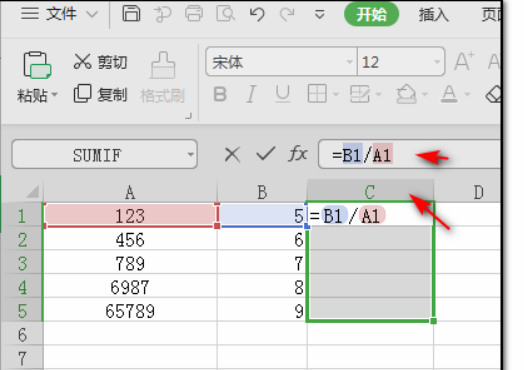Expand the 文件 menu chevron
The width and height of the screenshot is (524, 370).
92,14
